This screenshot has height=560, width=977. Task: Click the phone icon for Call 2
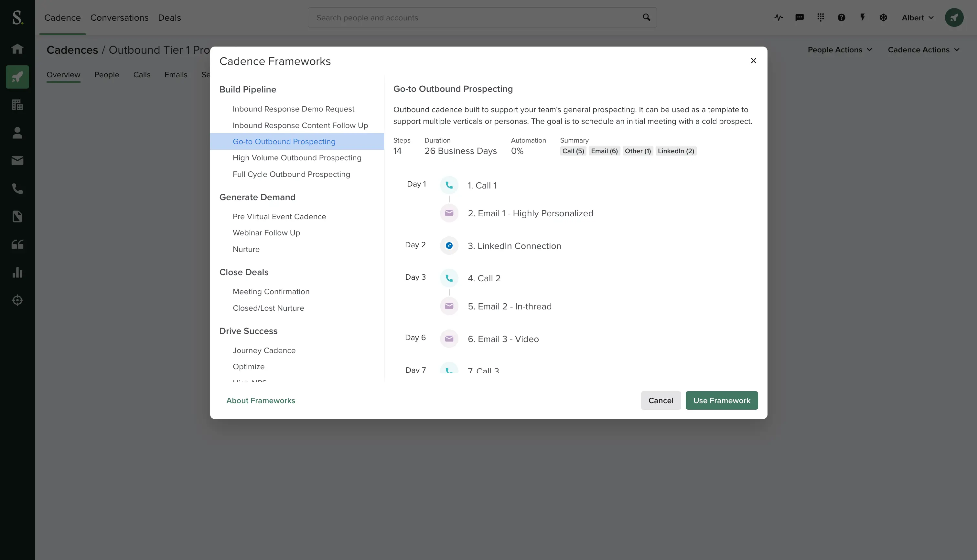449,278
